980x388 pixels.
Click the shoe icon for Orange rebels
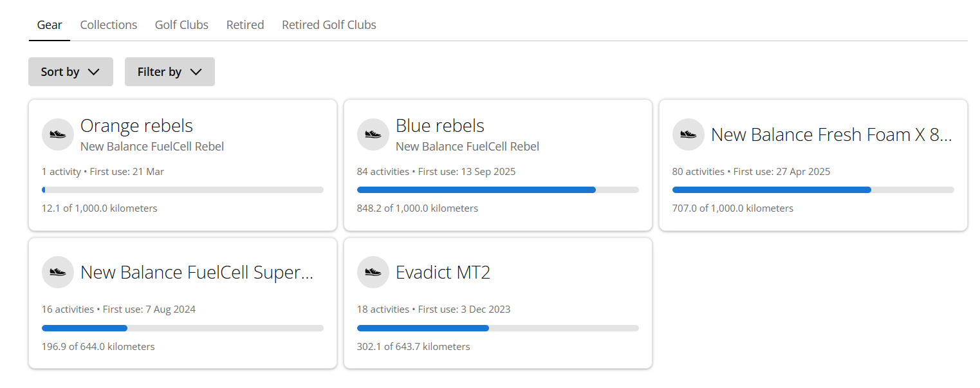tap(58, 134)
